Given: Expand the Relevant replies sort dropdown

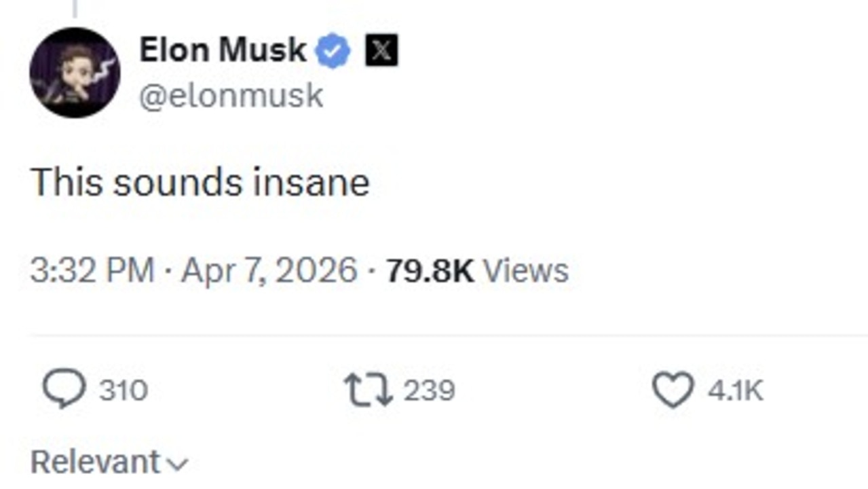Looking at the screenshot, I should (x=95, y=463).
